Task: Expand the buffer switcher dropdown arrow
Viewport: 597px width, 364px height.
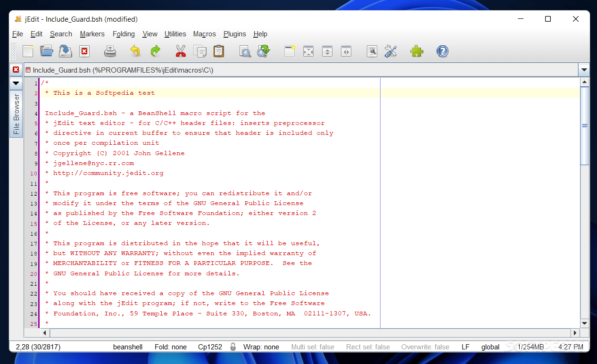Action: point(584,70)
